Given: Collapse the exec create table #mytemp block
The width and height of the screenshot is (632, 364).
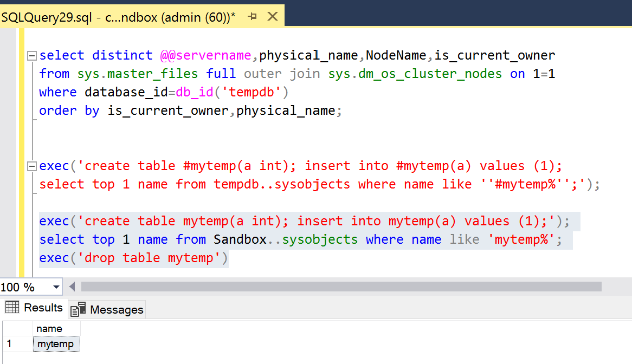Looking at the screenshot, I should (32, 166).
